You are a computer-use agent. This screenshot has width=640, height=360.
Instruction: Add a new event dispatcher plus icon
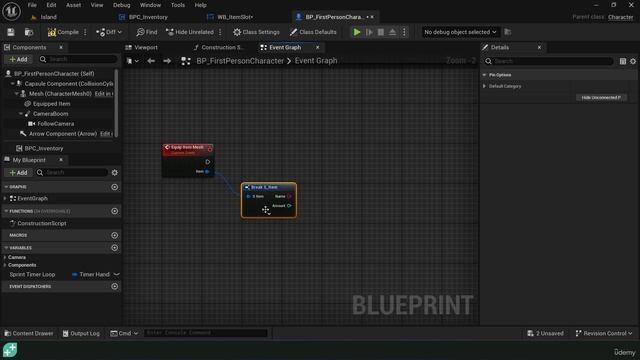(115, 287)
